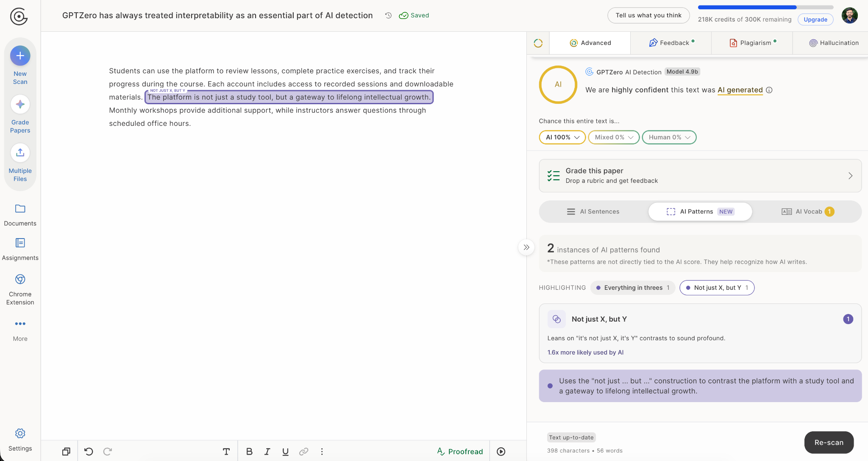
Task: Click the Model 4.9b badge
Action: [682, 72]
